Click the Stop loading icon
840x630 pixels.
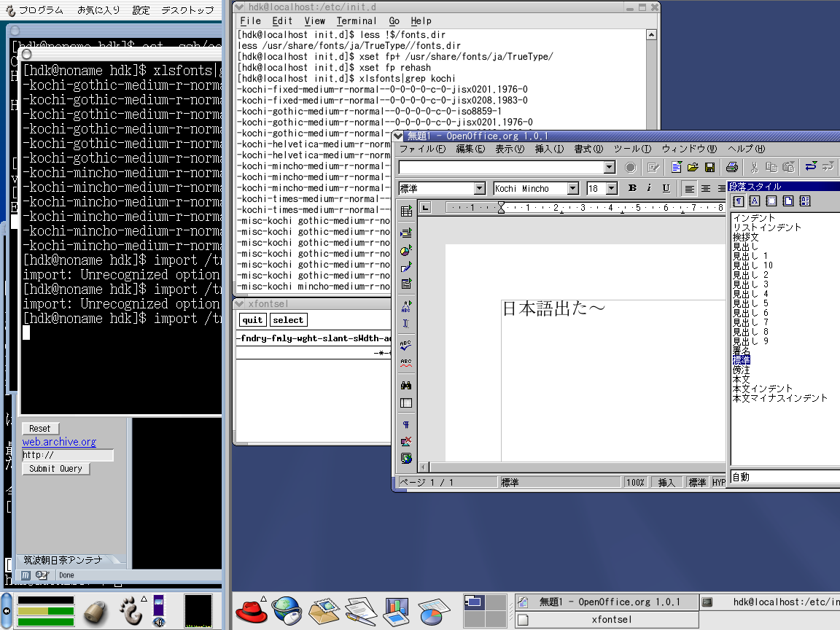(x=631, y=168)
